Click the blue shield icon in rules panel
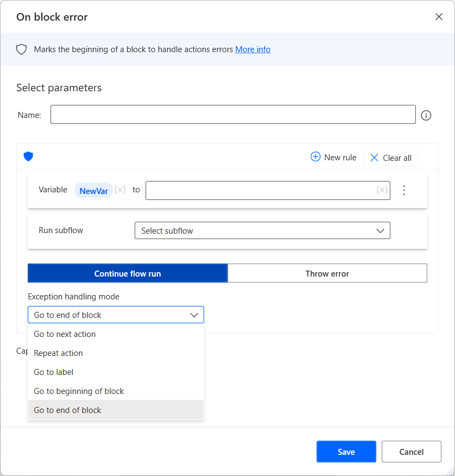455x476 pixels. pyautogui.click(x=29, y=157)
